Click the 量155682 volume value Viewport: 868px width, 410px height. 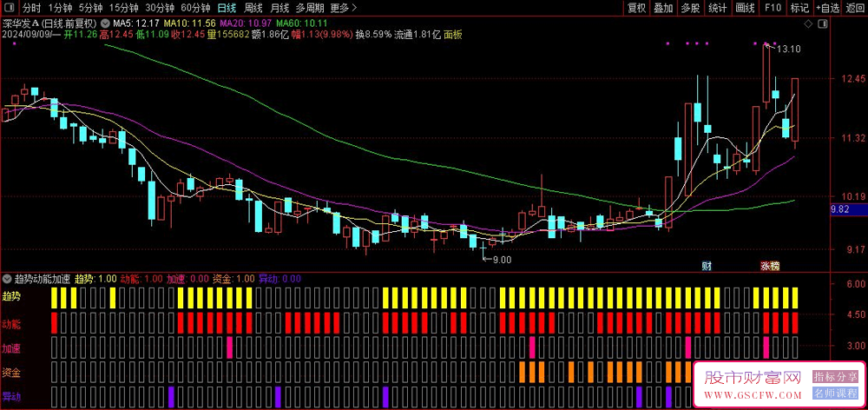(x=228, y=35)
